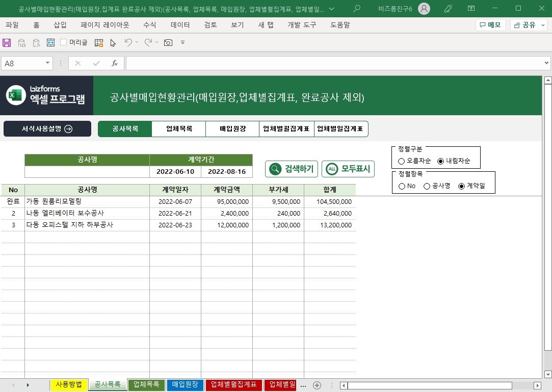Open the search magnifier in title bar

pos(357,9)
